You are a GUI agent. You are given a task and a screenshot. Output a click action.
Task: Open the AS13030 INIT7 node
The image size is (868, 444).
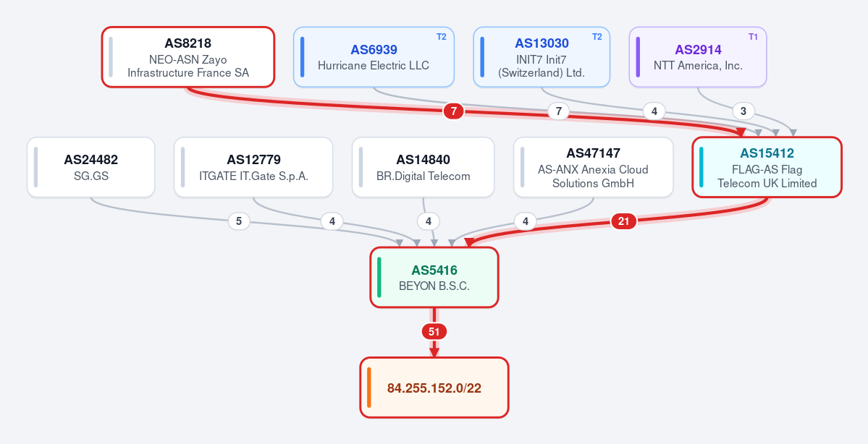pos(542,57)
